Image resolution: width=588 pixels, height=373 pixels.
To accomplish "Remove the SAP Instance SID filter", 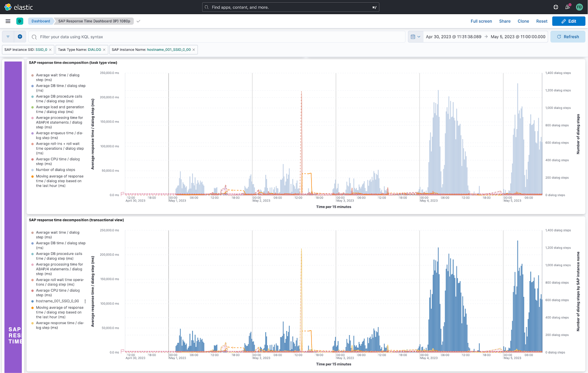I will (x=50, y=50).
